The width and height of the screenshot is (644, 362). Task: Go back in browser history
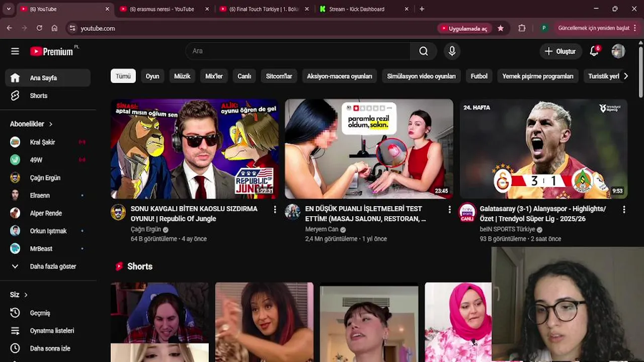click(9, 28)
